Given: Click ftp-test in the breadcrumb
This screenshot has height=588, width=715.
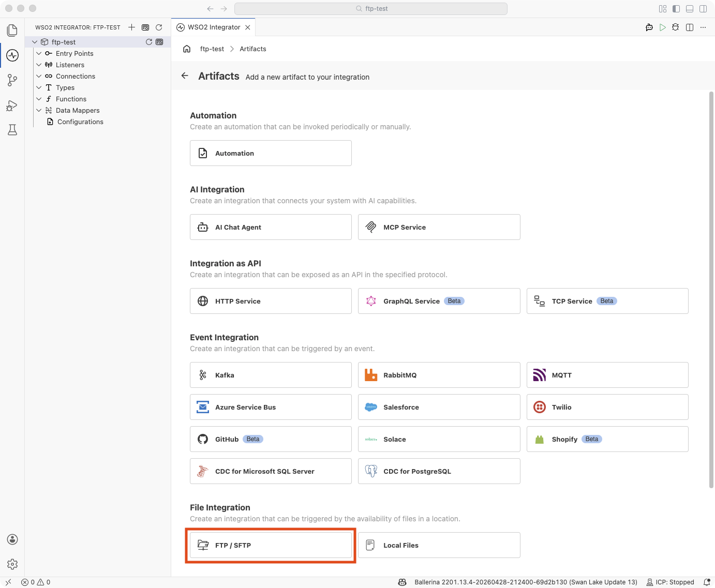Looking at the screenshot, I should coord(212,49).
